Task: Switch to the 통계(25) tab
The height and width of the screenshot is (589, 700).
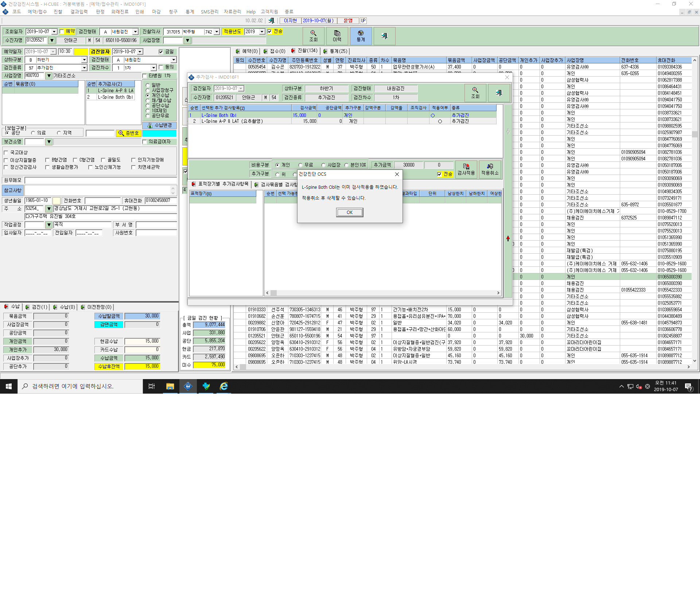Action: click(x=336, y=51)
